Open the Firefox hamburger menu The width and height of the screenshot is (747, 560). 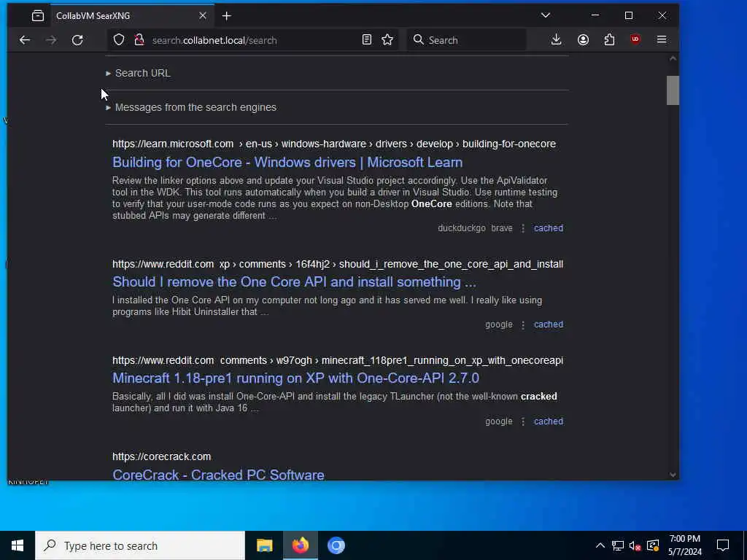click(x=661, y=39)
